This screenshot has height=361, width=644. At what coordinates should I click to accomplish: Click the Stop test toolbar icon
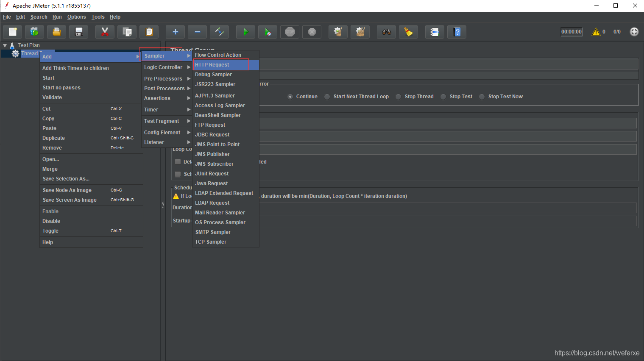(290, 32)
